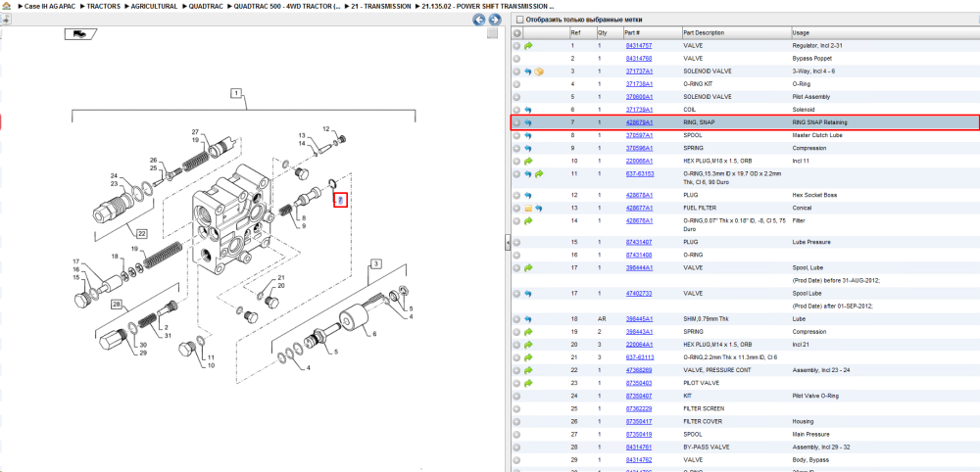Open 'Case IH AG APAC' breadcrumb

tap(50, 6)
